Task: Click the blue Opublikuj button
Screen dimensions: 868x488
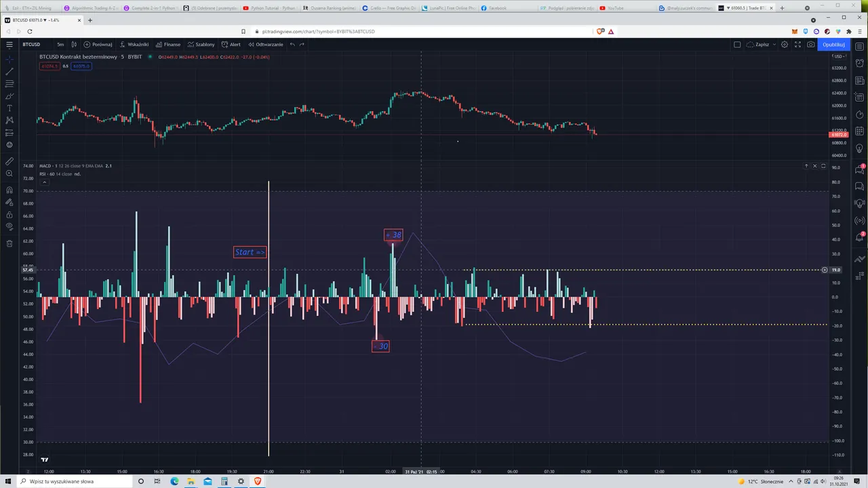Action: tap(833, 44)
